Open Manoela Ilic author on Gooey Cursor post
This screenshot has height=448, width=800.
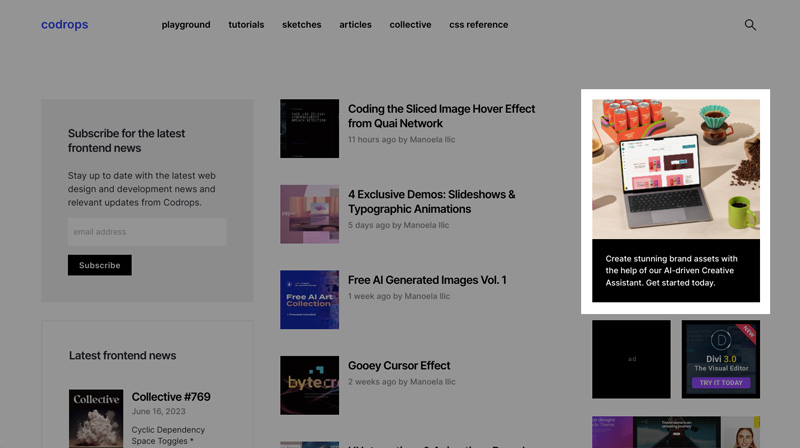tap(433, 382)
